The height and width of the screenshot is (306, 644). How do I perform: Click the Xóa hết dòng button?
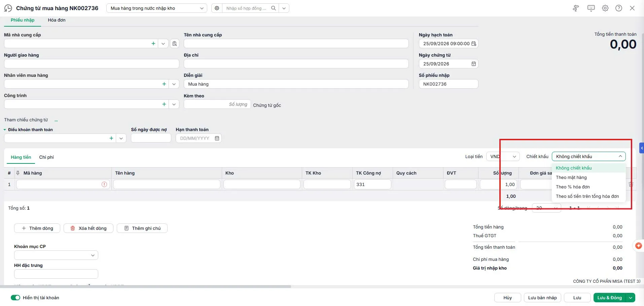[x=88, y=228]
